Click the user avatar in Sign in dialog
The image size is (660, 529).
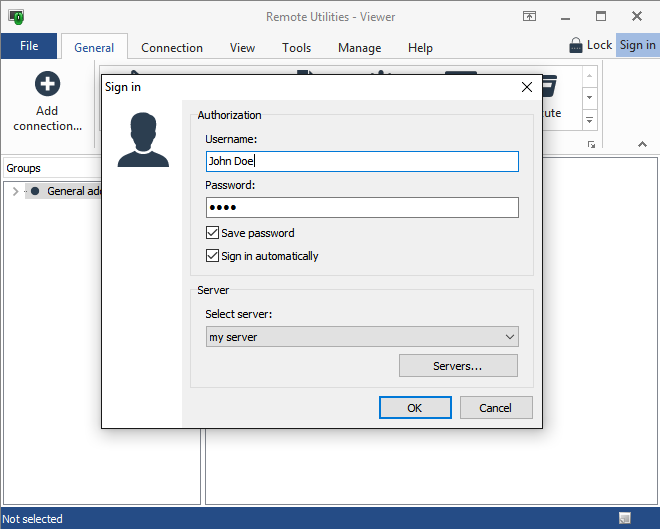pyautogui.click(x=143, y=140)
